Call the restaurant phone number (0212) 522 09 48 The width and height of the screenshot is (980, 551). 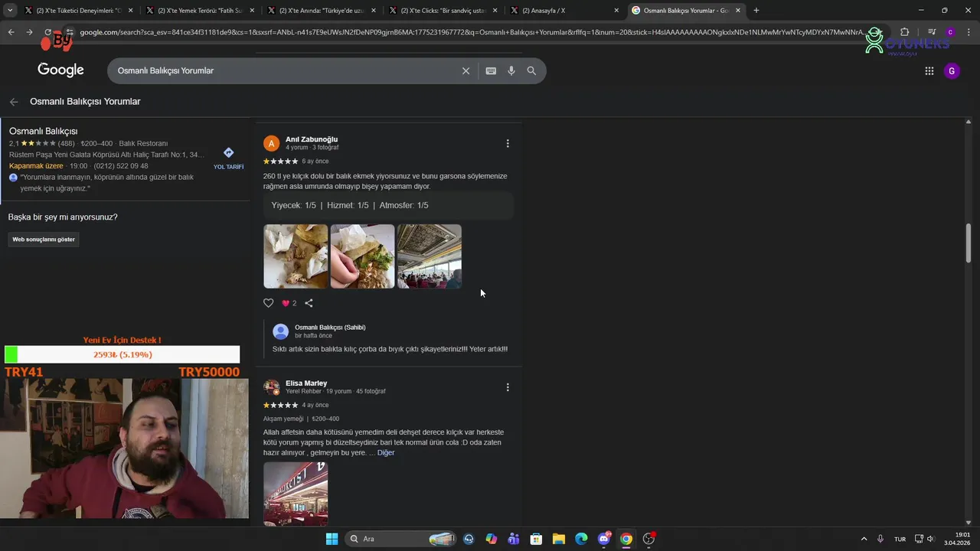121,166
